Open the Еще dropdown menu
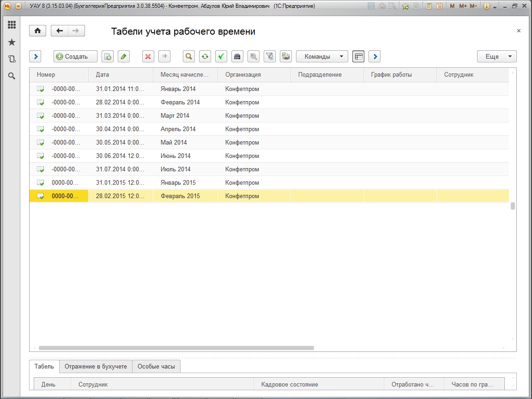Viewport: 532px width, 399px height. (x=496, y=56)
